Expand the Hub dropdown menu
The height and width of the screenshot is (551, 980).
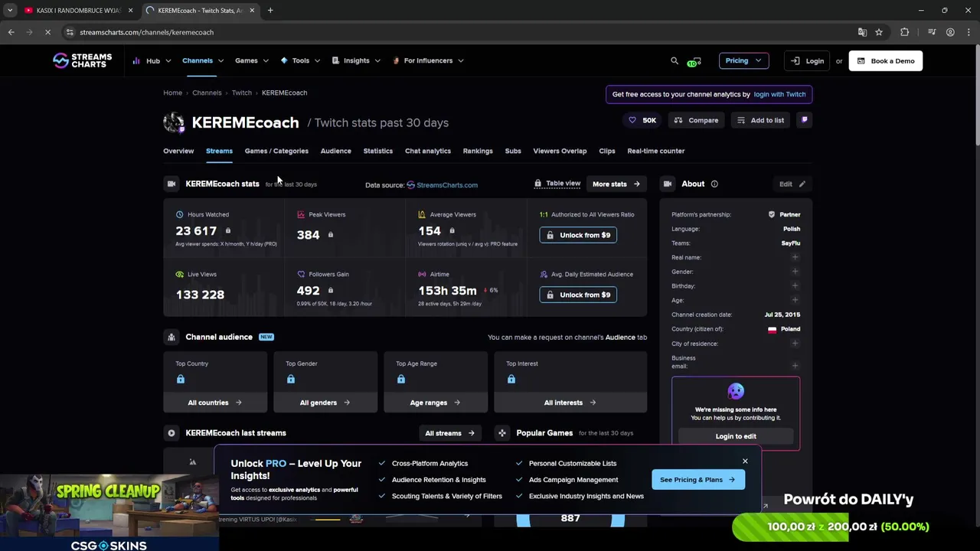tap(152, 60)
